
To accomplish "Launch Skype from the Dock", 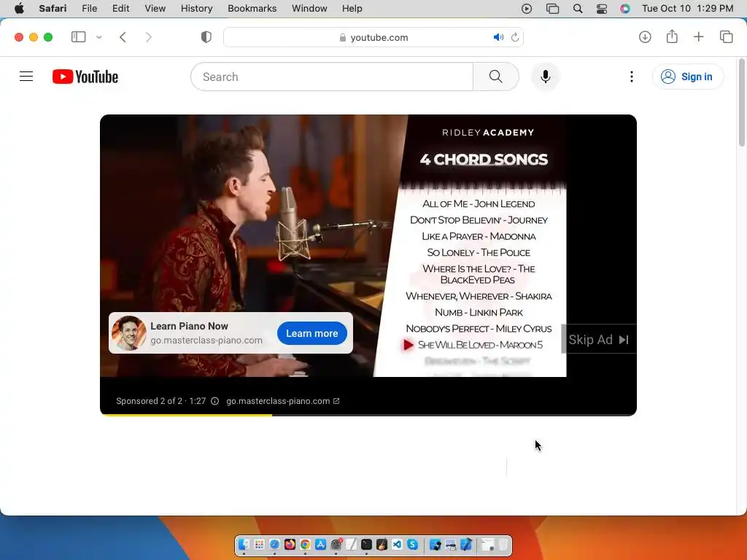I will (x=413, y=544).
